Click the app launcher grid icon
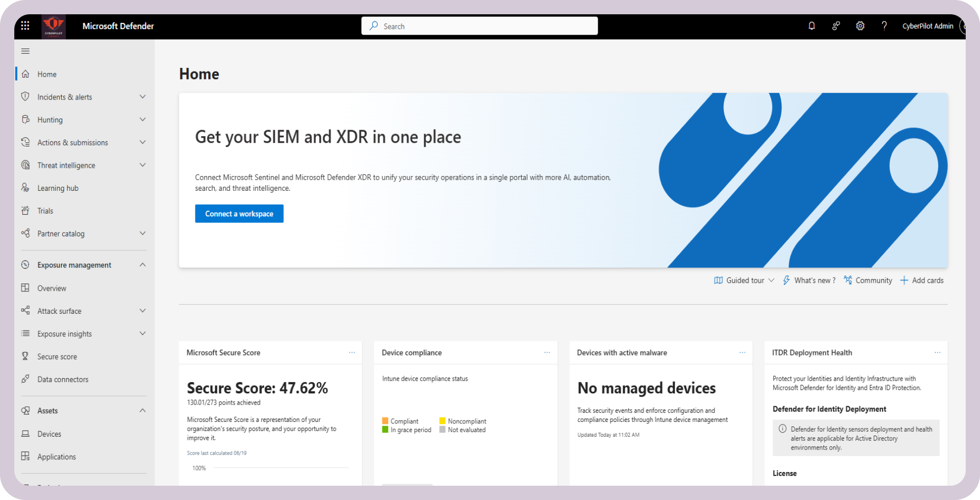 [x=25, y=26]
